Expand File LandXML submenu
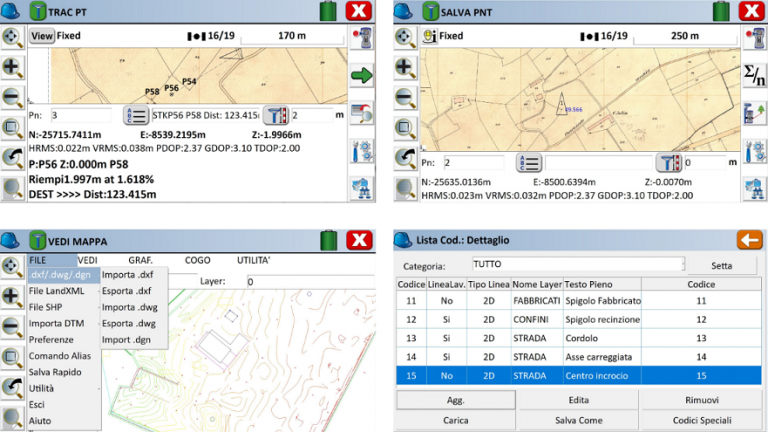 [x=64, y=291]
